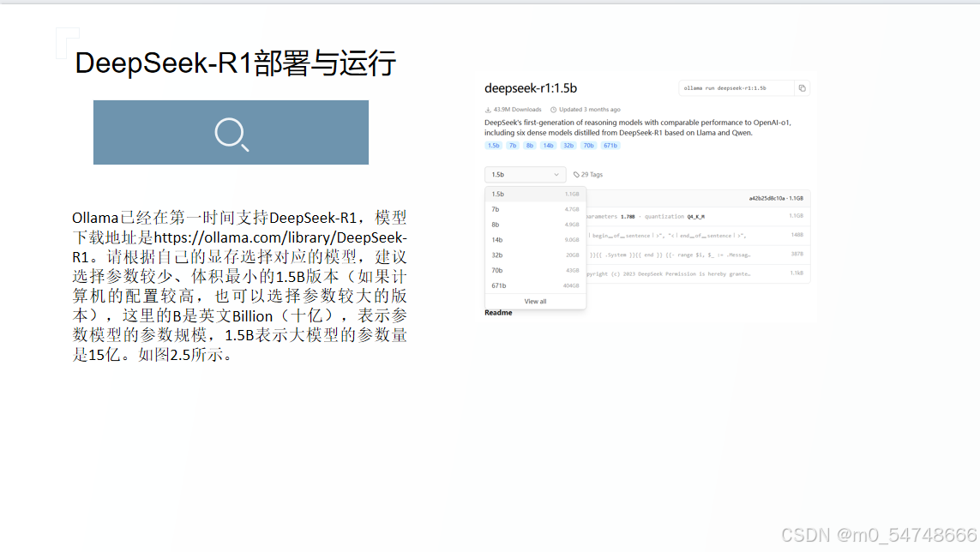Click the blue 8b tag chip
Screen dimensions: 980x552
click(x=529, y=146)
